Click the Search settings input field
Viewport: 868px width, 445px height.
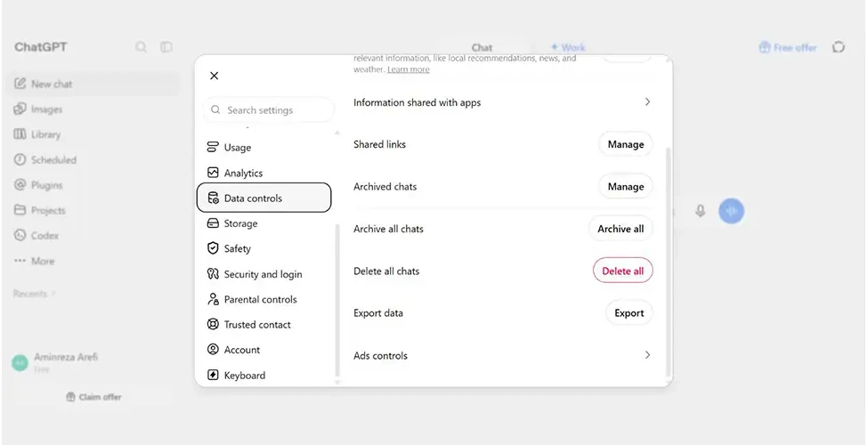point(269,110)
